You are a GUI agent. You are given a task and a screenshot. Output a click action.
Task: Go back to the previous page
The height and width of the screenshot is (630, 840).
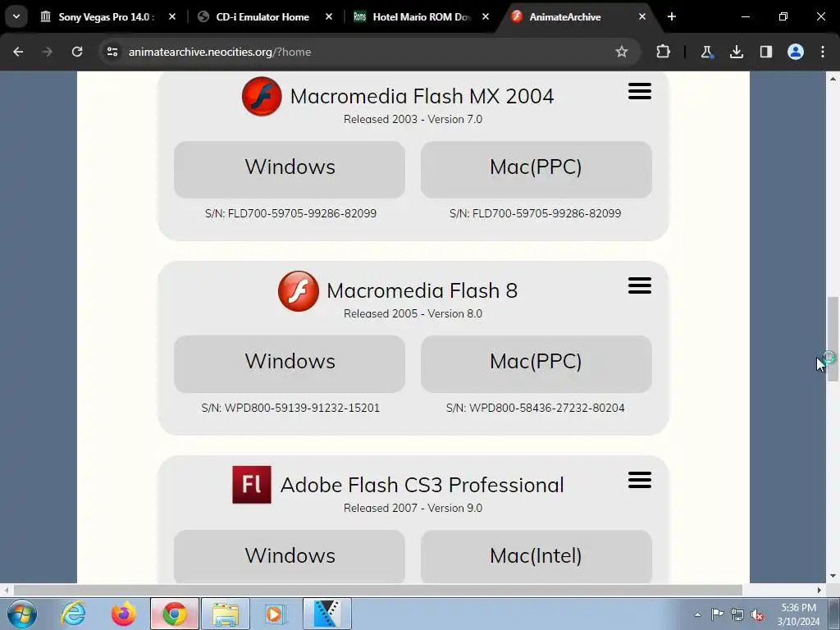(18, 52)
